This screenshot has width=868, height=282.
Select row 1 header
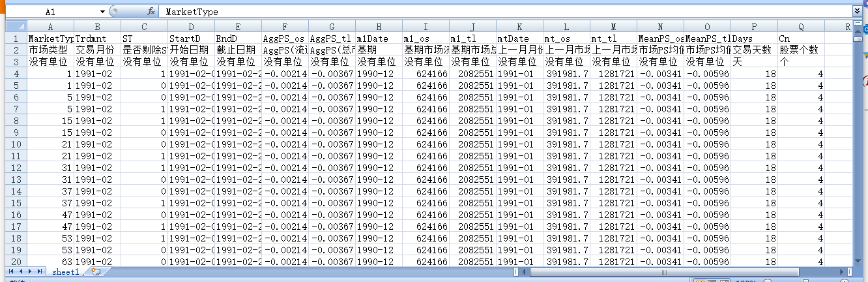[16, 39]
